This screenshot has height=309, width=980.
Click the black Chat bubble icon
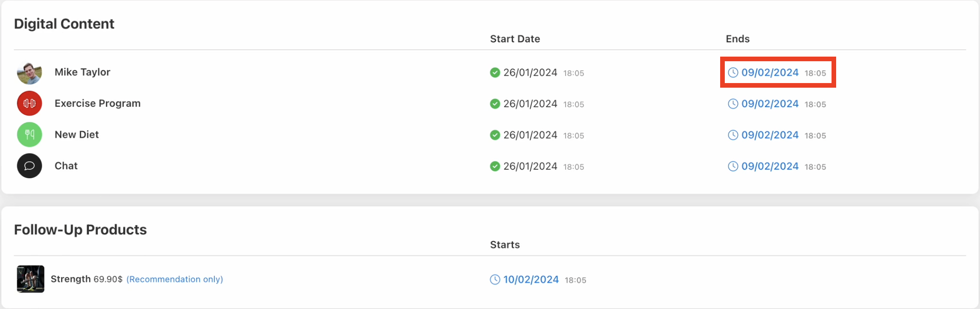[29, 166]
